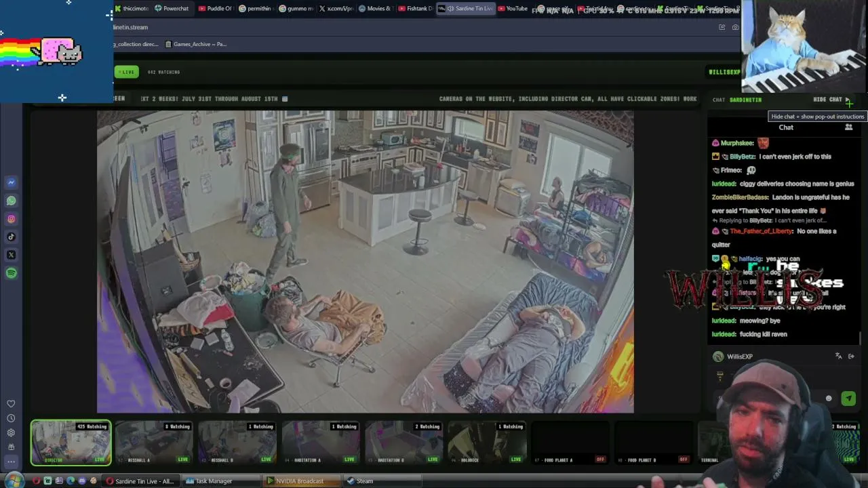Viewport: 868px width, 488px height.
Task: Click the Windows Start button
Action: point(14,481)
